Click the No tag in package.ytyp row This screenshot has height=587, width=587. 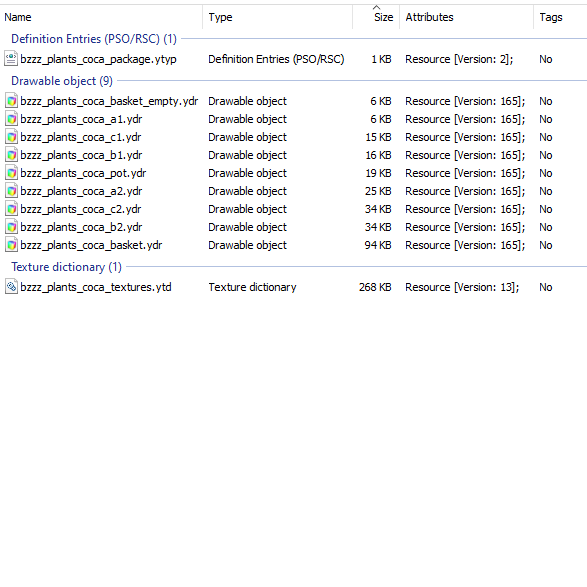pyautogui.click(x=546, y=59)
